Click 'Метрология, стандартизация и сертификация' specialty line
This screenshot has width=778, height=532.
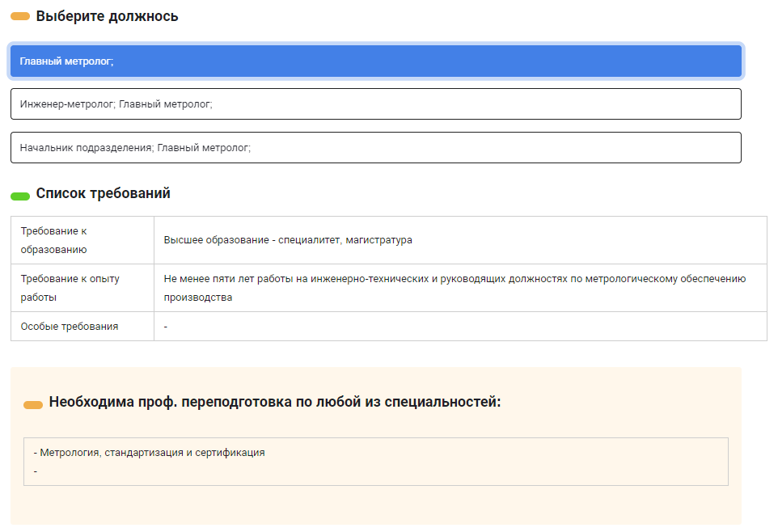coord(152,453)
